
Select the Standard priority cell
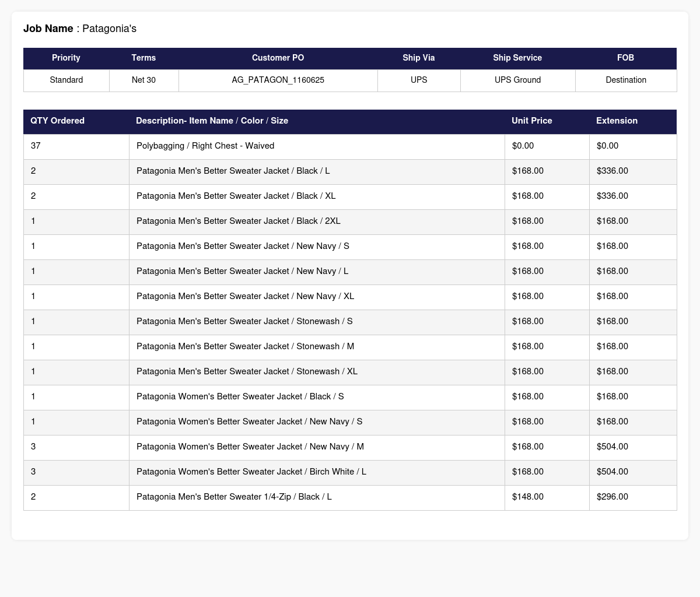66,80
